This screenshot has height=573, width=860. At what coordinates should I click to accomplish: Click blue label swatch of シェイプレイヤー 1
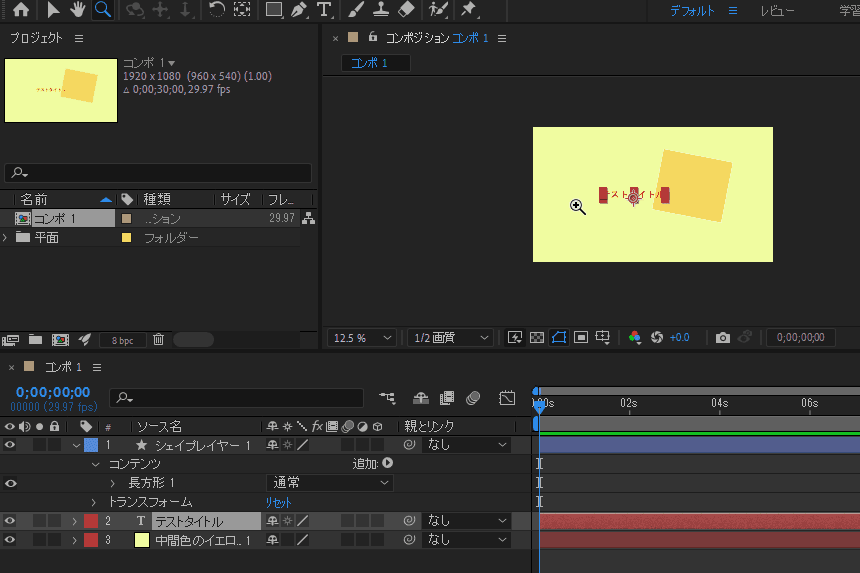point(91,445)
